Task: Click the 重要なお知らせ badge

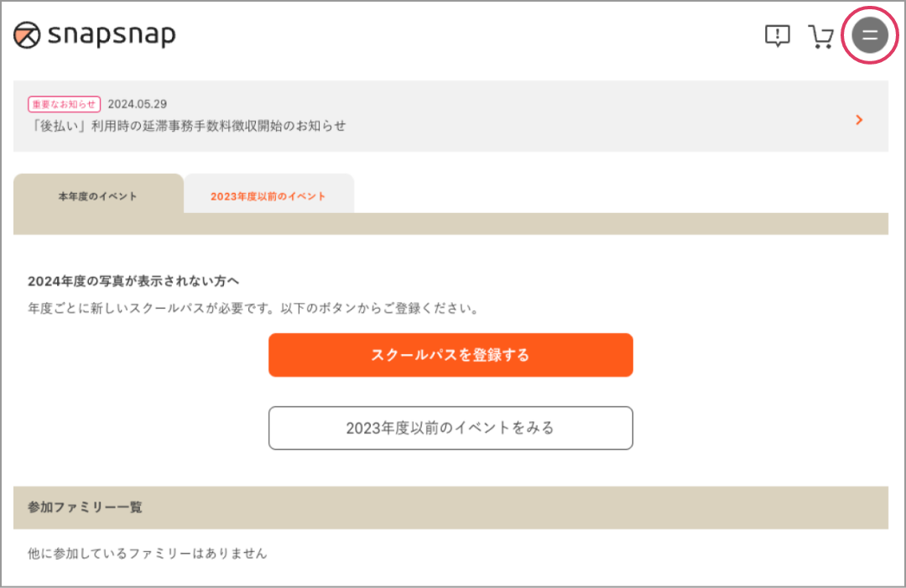Action: tap(64, 104)
